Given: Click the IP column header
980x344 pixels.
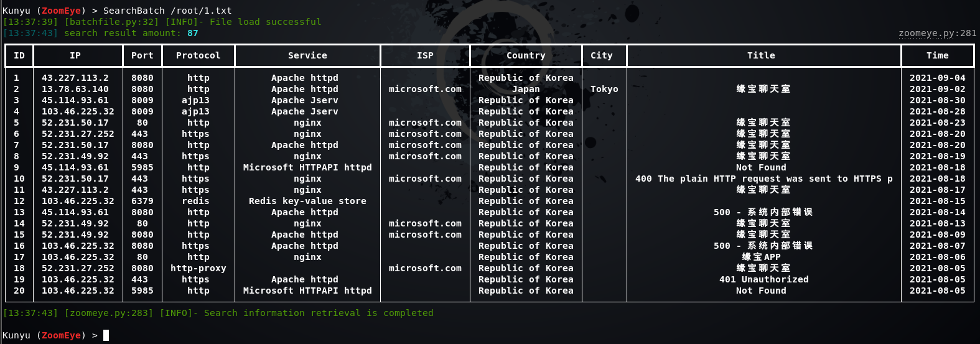Looking at the screenshot, I should pos(75,55).
